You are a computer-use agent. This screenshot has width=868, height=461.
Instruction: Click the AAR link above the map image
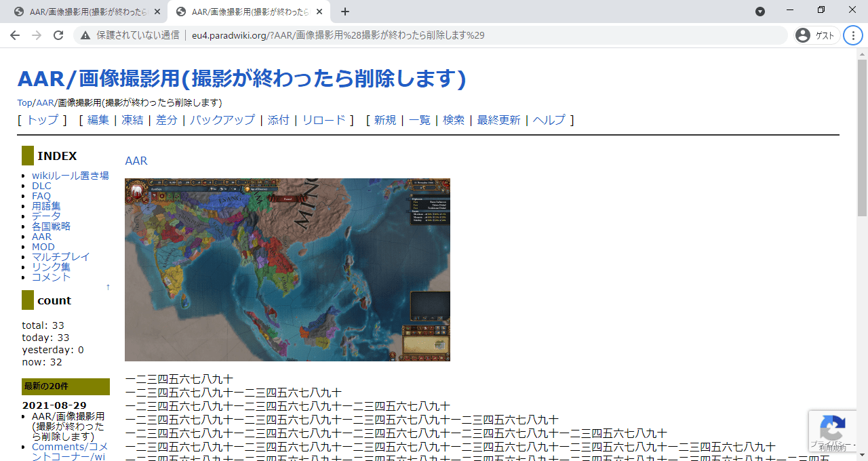(136, 161)
